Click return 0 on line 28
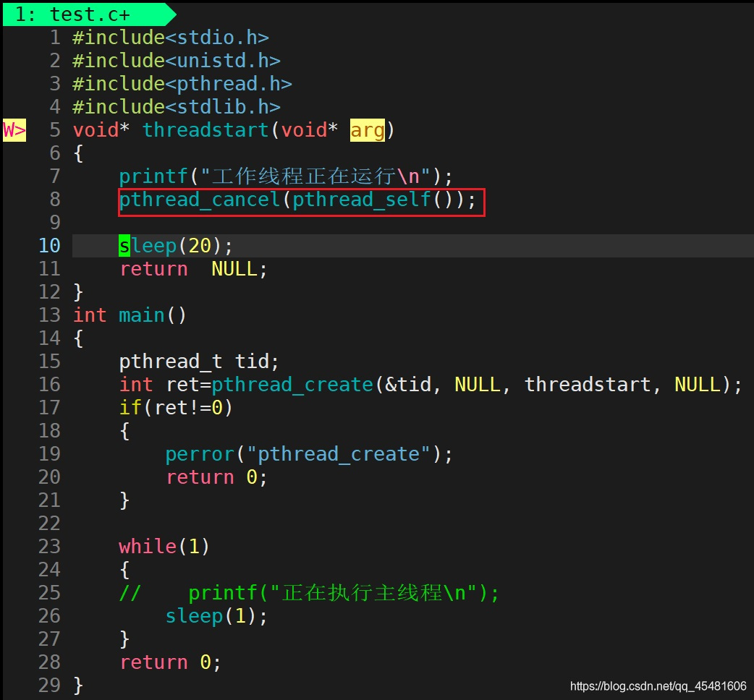The height and width of the screenshot is (700, 754). 171,662
